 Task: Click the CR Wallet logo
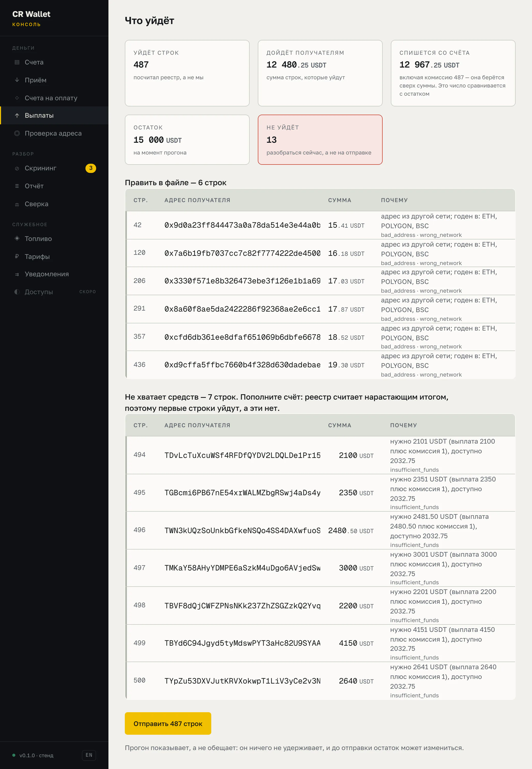coord(31,14)
